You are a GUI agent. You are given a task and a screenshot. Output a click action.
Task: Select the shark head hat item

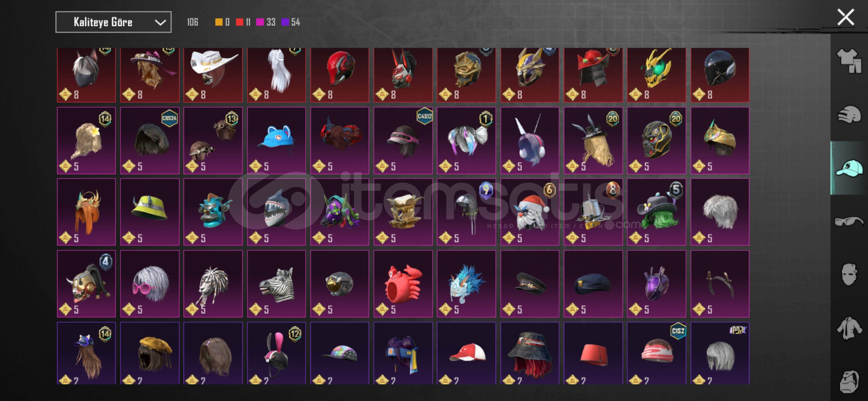(x=277, y=212)
